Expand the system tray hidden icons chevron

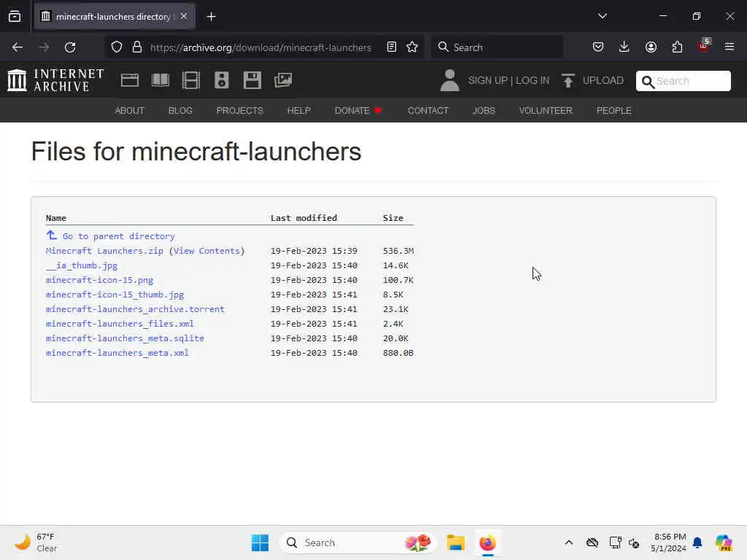point(569,542)
